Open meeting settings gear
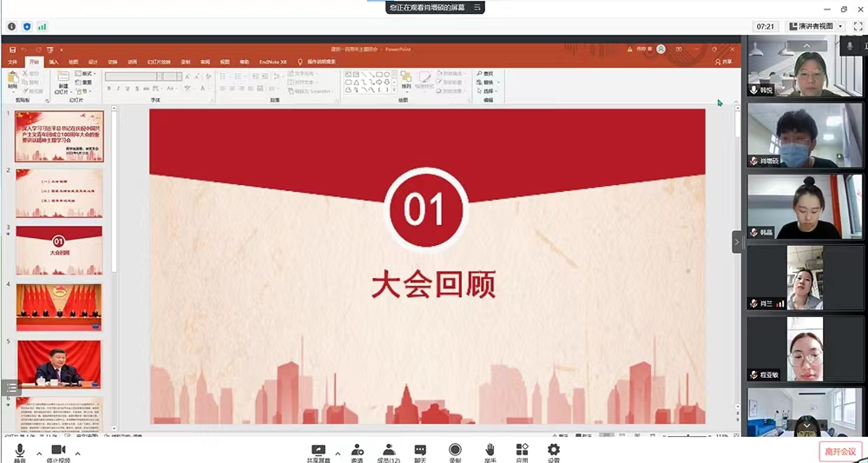 [553, 450]
